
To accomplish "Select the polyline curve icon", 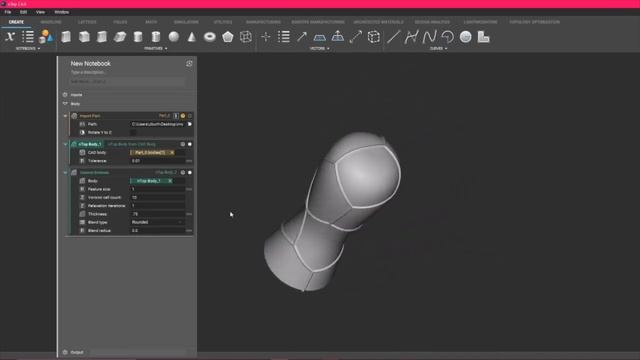I will [x=411, y=37].
